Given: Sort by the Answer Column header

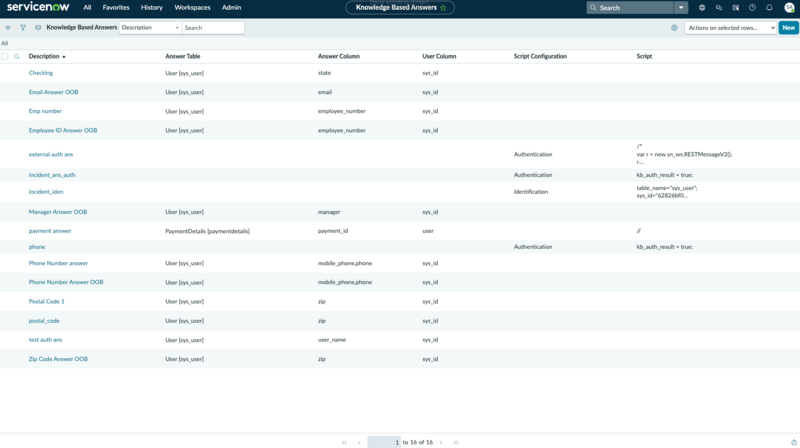Looking at the screenshot, I should click(339, 56).
